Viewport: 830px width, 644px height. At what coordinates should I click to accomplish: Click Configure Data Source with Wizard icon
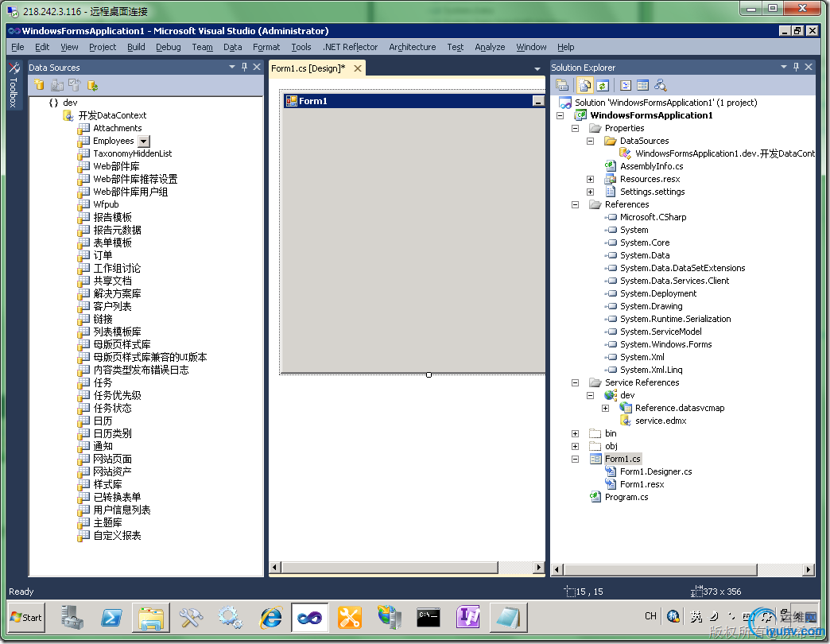(75, 85)
